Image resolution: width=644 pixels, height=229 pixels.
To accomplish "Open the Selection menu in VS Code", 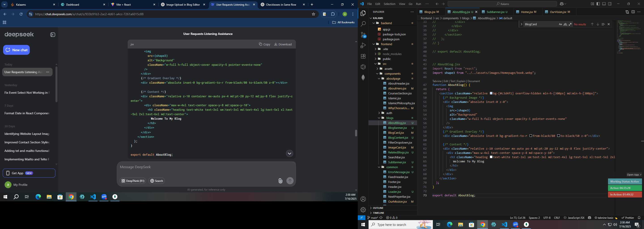I will [390, 4].
